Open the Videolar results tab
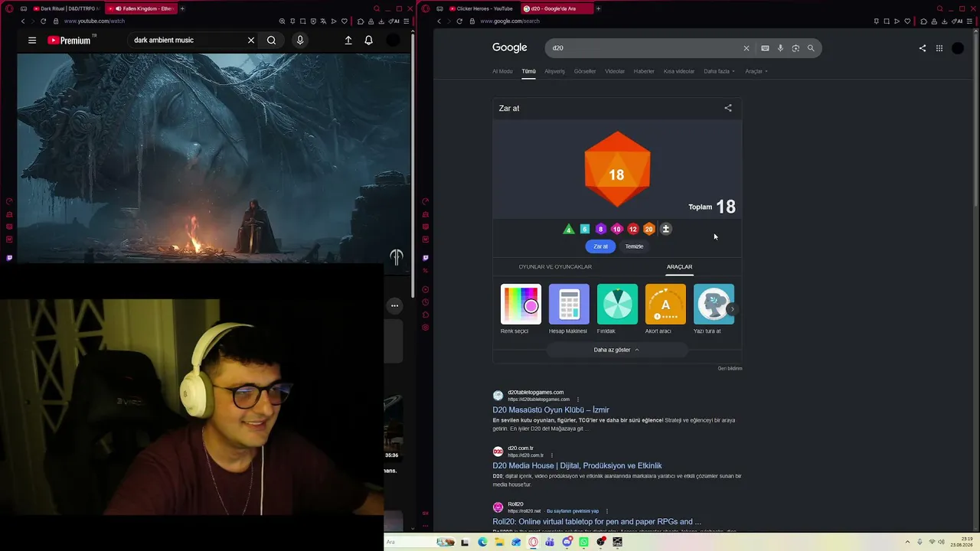This screenshot has height=551, width=980. [x=615, y=71]
